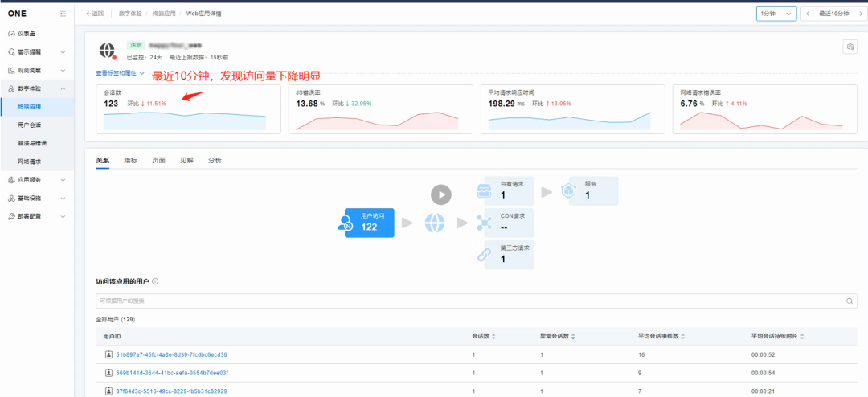Viewport: 868px width, 397px height.
Task: Click the play button in topology diagram
Action: (440, 194)
